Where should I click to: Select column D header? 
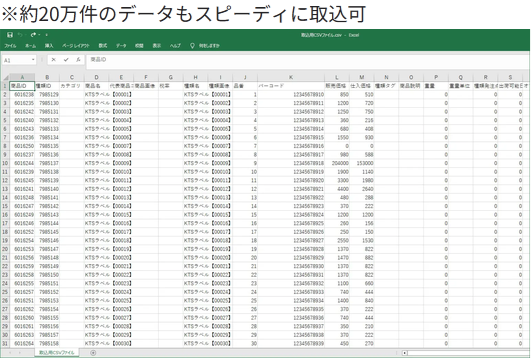(x=96, y=77)
